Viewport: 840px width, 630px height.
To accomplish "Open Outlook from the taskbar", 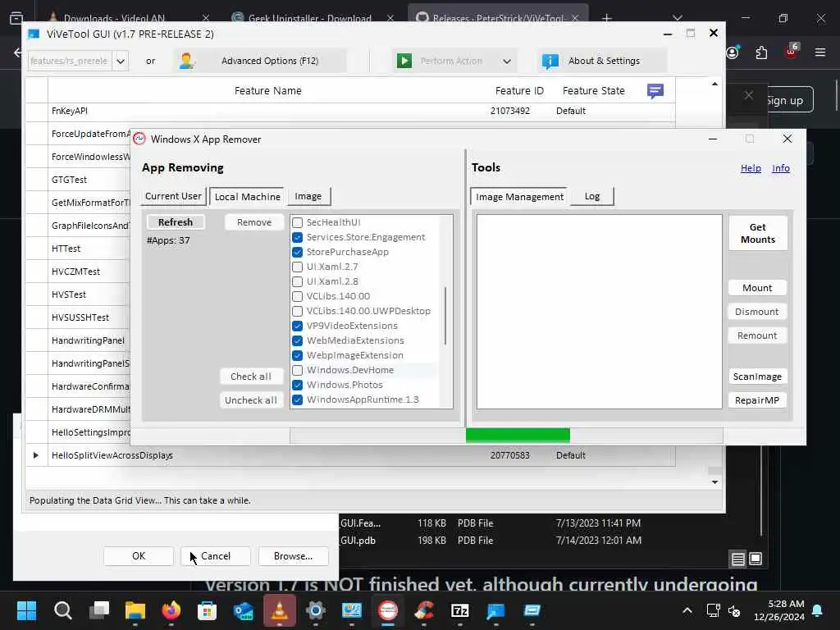I will [x=243, y=610].
